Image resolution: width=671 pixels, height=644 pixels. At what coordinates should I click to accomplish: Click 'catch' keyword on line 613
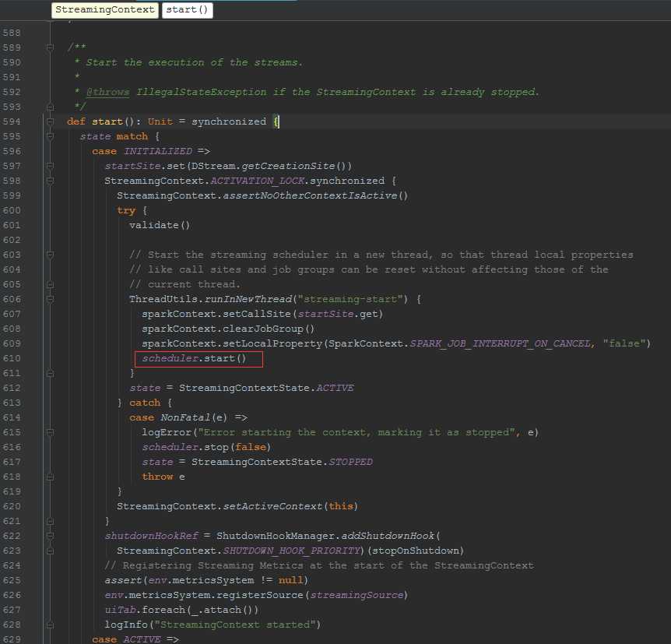coord(145,403)
